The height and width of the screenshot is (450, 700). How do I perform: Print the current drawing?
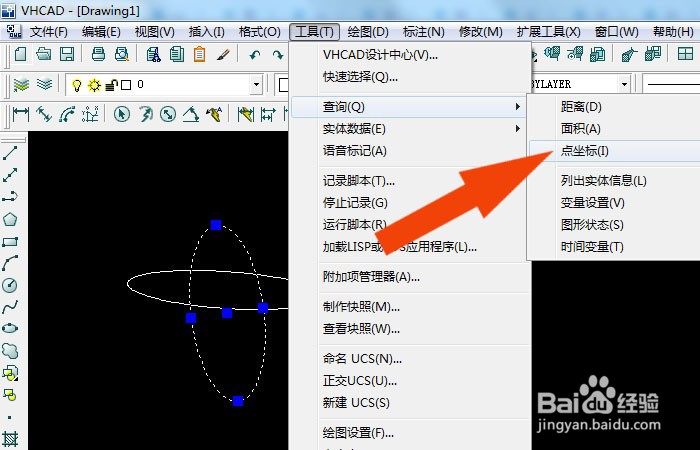click(x=98, y=54)
